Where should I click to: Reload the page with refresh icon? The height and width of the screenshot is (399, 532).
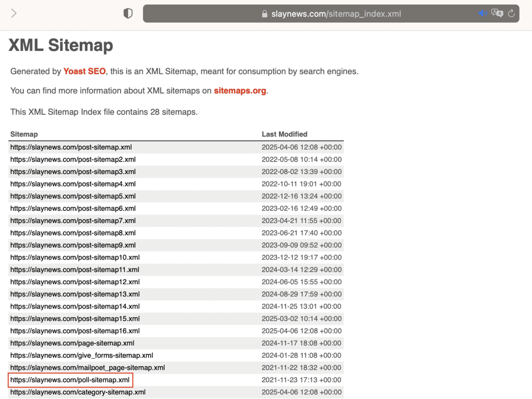(512, 13)
